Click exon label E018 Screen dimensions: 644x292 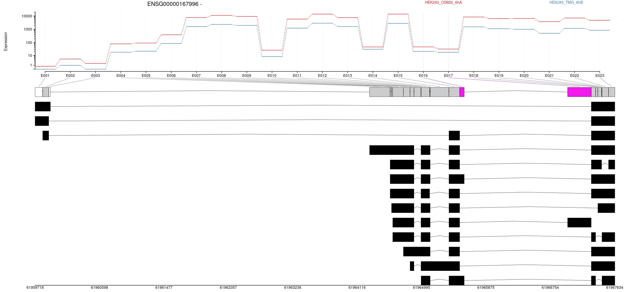[x=474, y=76]
